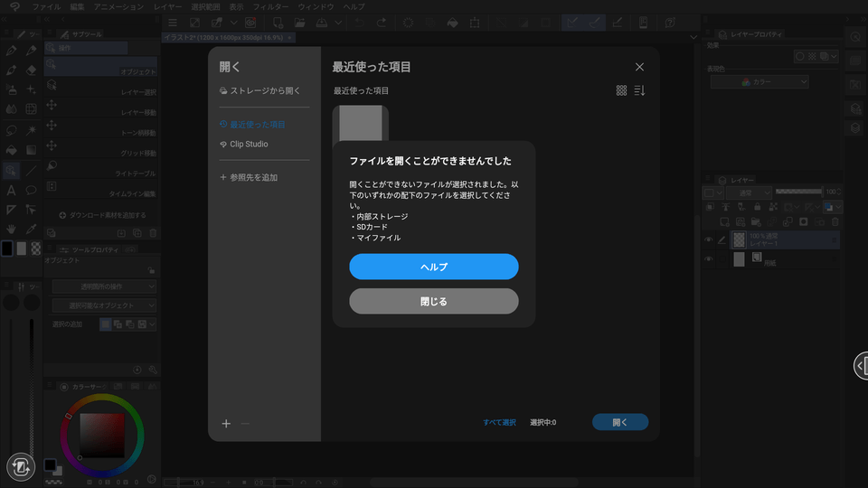Toggle the first 選択の追加 mode button
Image resolution: width=868 pixels, height=488 pixels.
point(105,324)
